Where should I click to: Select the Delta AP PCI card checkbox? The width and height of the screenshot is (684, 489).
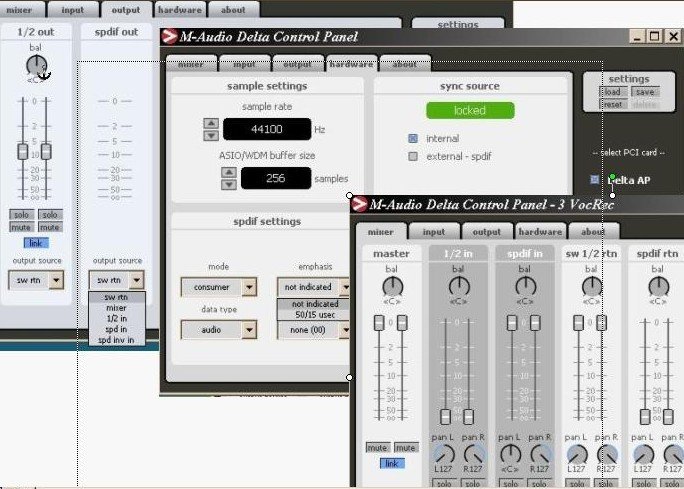click(x=594, y=180)
